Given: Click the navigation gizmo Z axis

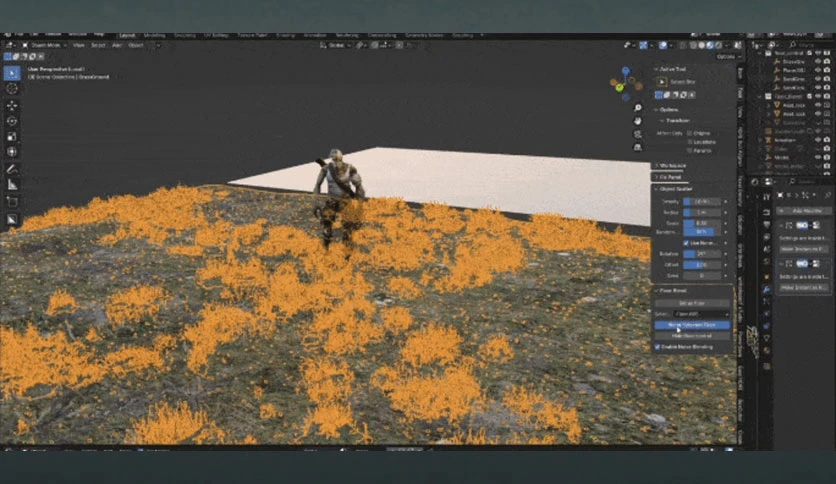Looking at the screenshot, I should point(626,70).
